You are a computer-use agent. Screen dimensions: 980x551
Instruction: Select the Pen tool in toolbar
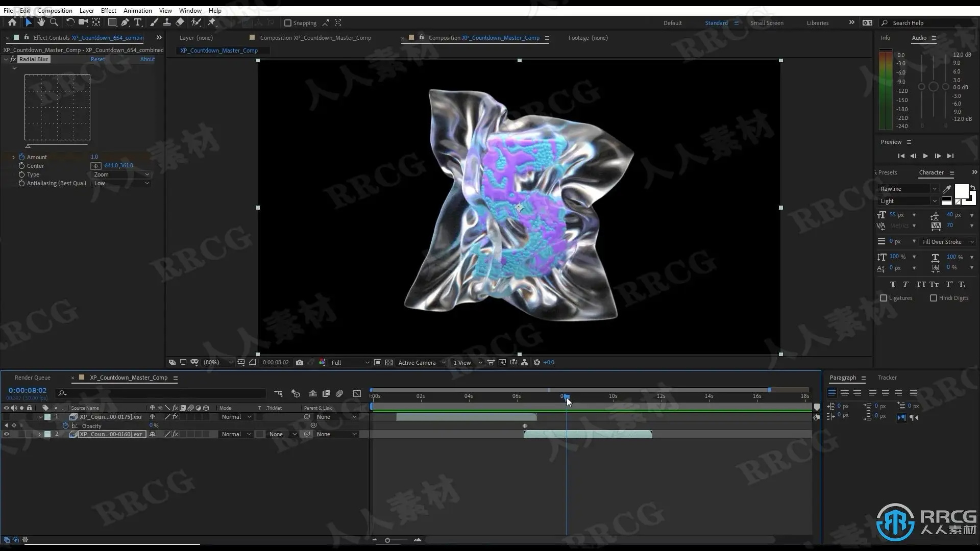tap(125, 22)
